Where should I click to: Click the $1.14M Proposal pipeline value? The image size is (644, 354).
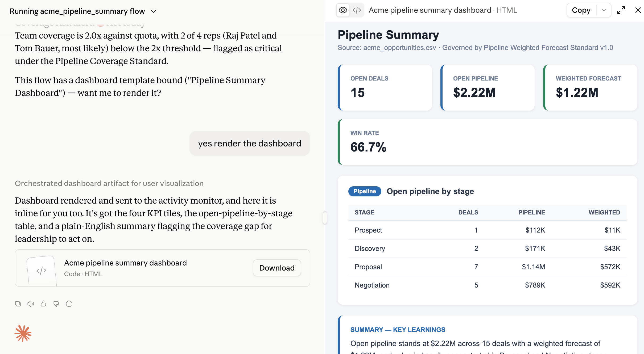click(534, 267)
